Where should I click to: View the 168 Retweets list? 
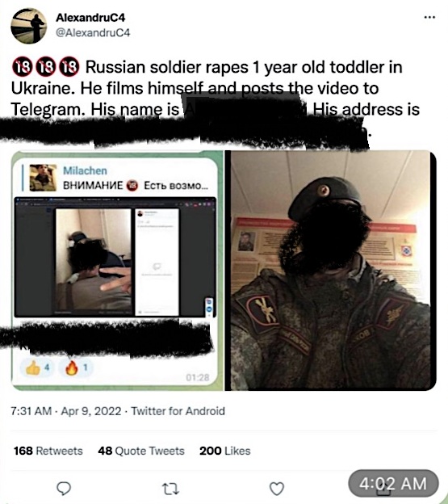click(x=48, y=451)
